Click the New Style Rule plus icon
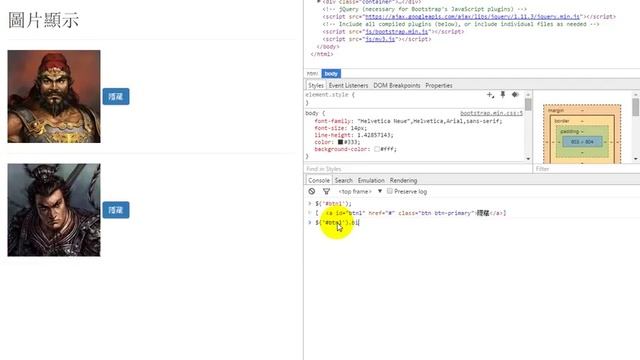640x360 pixels. coord(490,95)
